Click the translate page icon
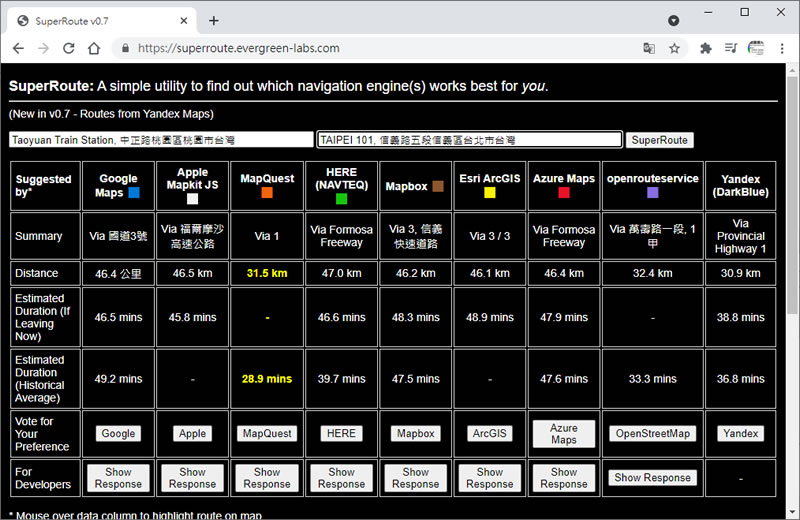Screen dimensions: 800x520 [649, 48]
